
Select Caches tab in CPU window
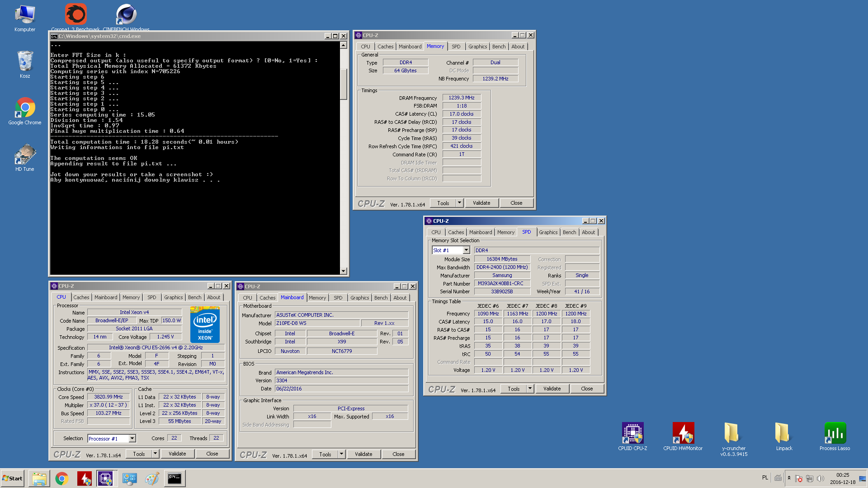click(81, 297)
